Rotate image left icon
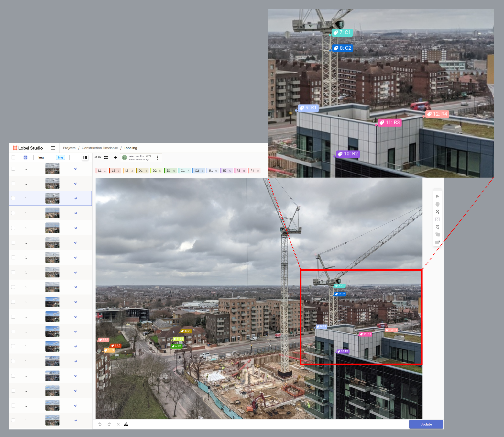 tap(437, 234)
